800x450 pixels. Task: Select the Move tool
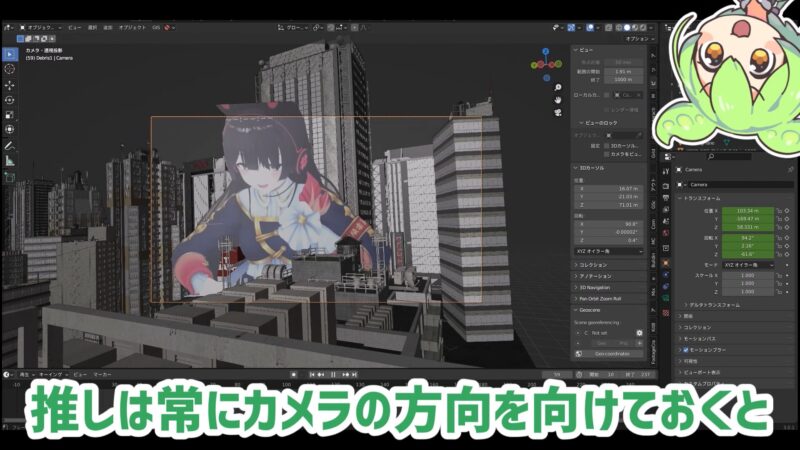(10, 85)
